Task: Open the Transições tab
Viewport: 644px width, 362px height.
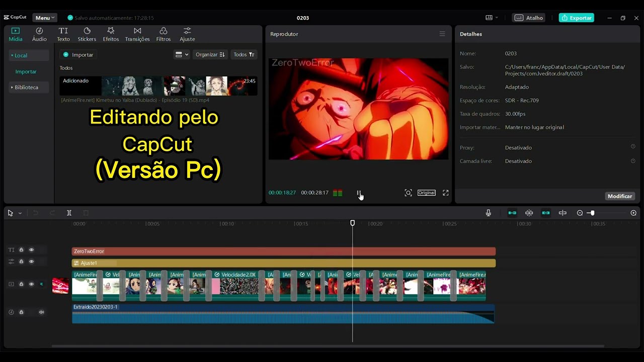Action: [x=137, y=34]
